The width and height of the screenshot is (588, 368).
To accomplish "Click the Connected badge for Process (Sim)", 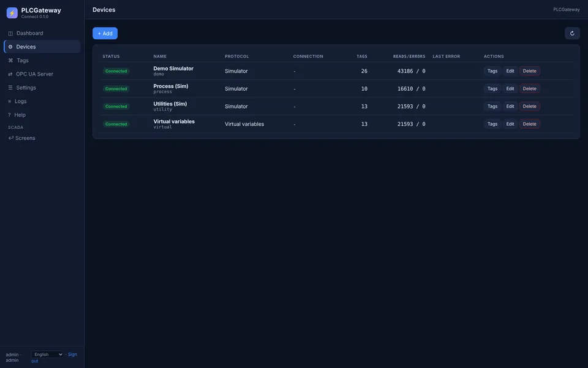I will [116, 88].
